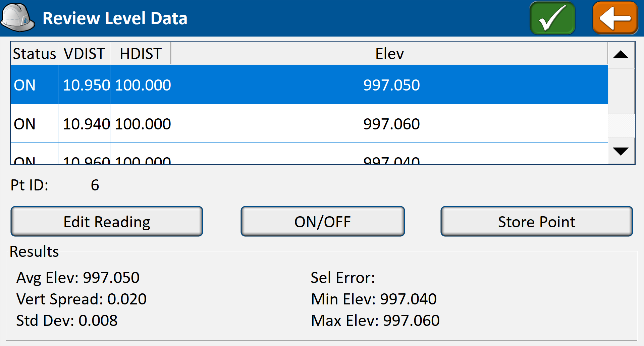Click the scroll up arrow of the table
The image size is (644, 346).
pyautogui.click(x=621, y=55)
